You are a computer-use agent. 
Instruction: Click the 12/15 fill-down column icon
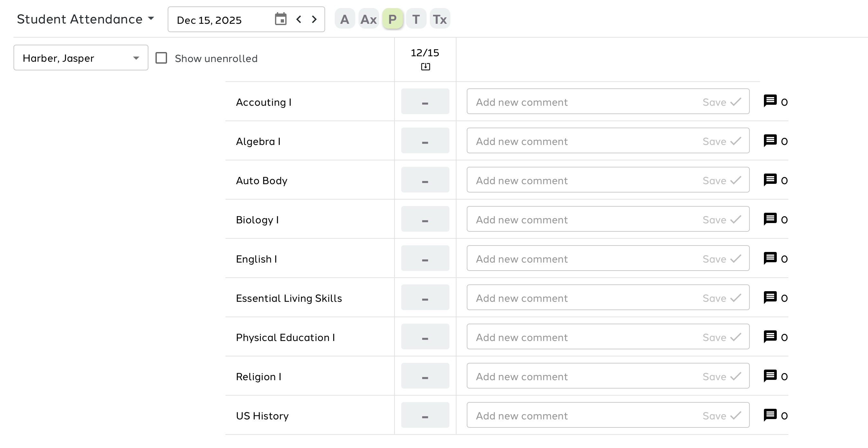[425, 67]
